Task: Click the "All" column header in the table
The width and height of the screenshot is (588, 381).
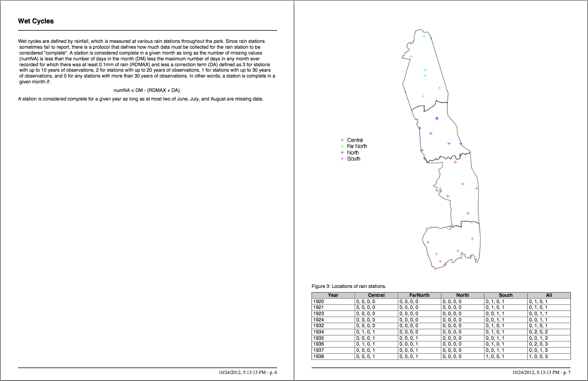Action: tap(549, 295)
